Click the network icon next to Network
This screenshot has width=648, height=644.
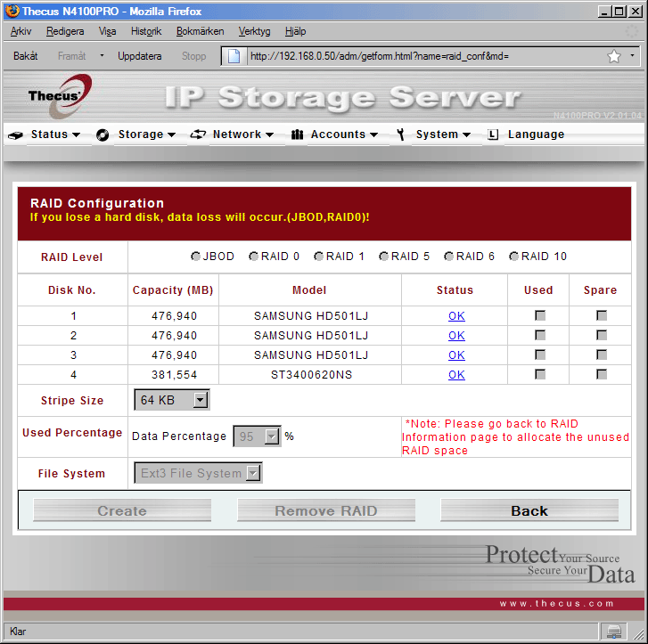click(198, 135)
